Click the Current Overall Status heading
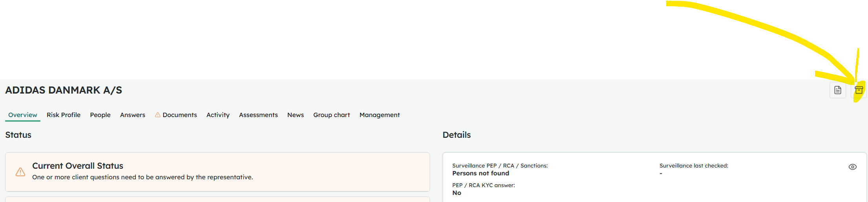Image resolution: width=868 pixels, height=202 pixels. click(78, 166)
